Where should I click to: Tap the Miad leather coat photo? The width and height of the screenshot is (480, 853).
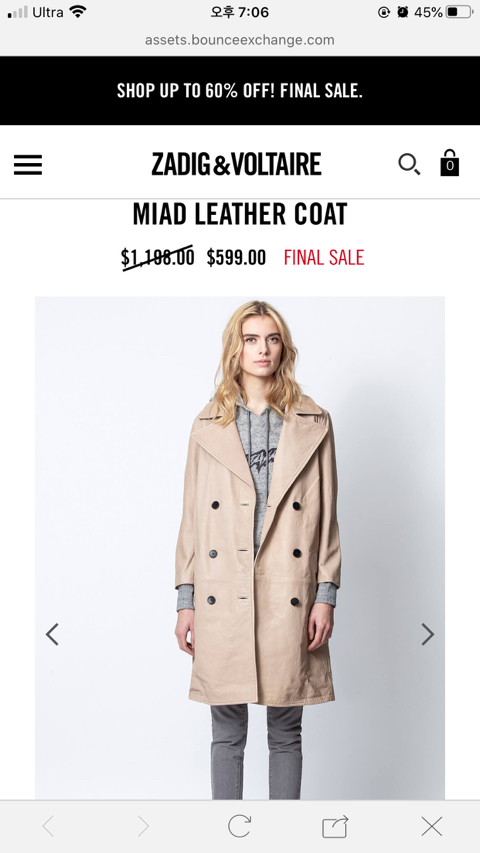pyautogui.click(x=240, y=548)
